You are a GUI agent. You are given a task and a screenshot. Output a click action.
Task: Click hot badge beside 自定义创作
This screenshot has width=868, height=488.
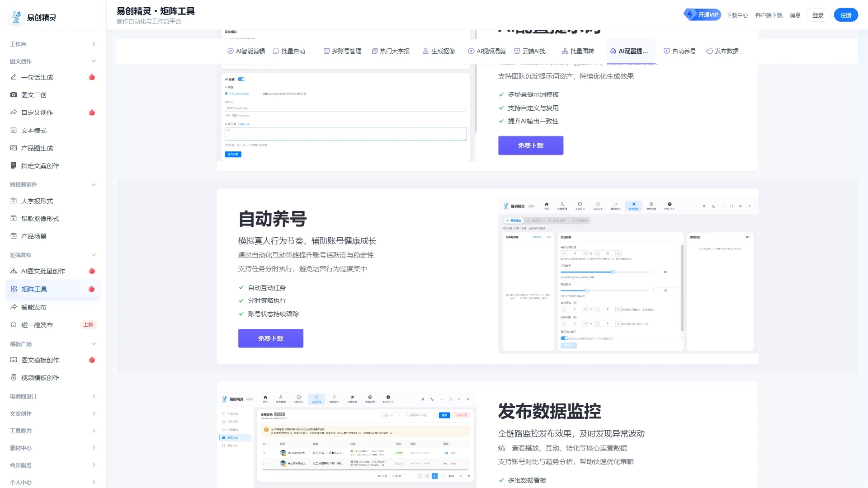click(x=92, y=113)
